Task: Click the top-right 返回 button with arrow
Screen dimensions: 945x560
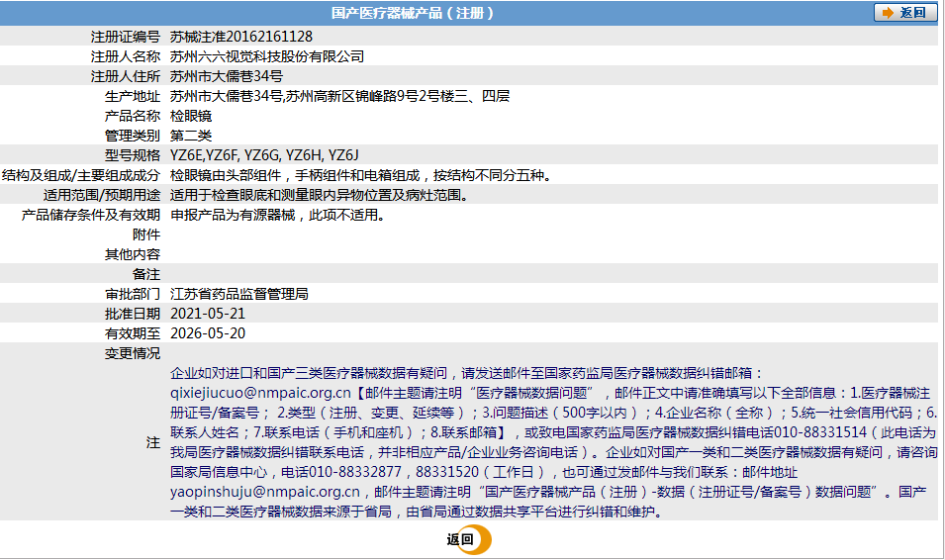Action: 905,12
